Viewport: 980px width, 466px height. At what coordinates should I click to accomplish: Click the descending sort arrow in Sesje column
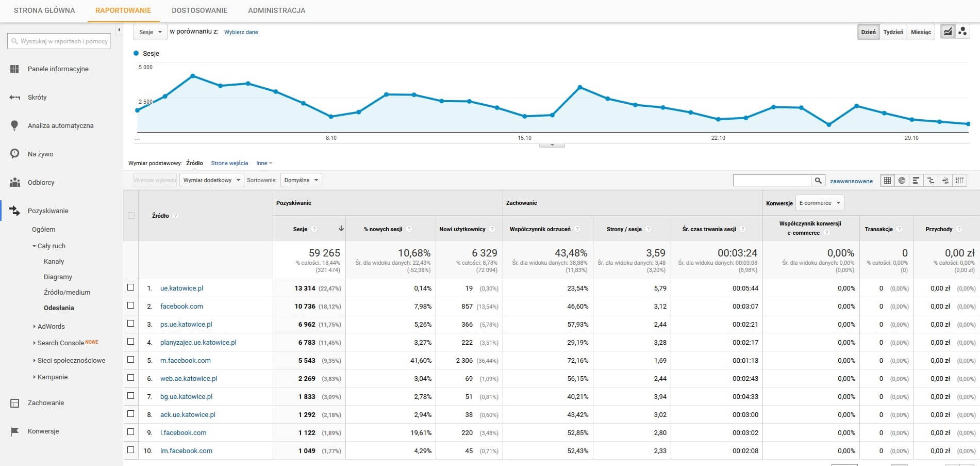341,229
